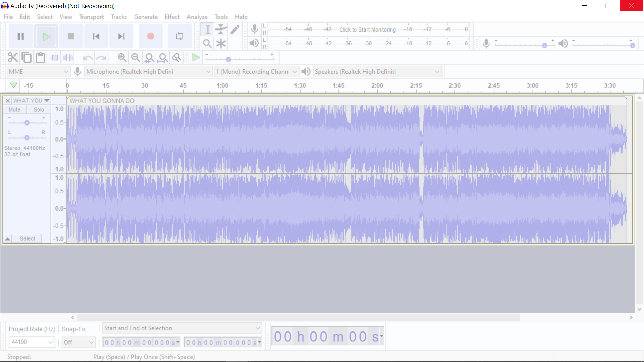Click the Copy icon
The height and width of the screenshot is (362, 644).
pos(26,58)
